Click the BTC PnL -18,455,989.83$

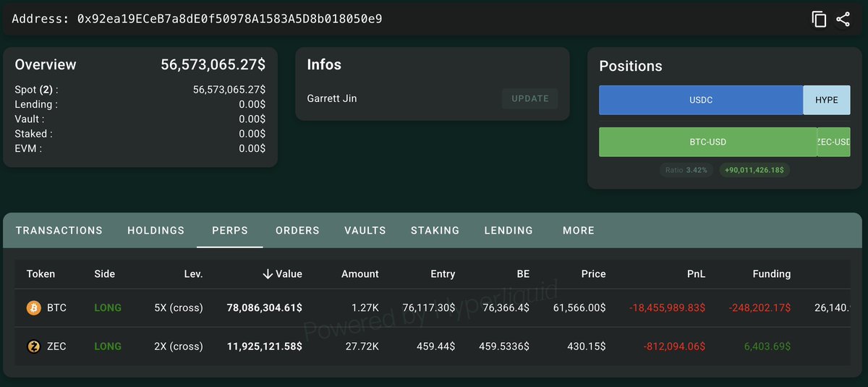668,308
